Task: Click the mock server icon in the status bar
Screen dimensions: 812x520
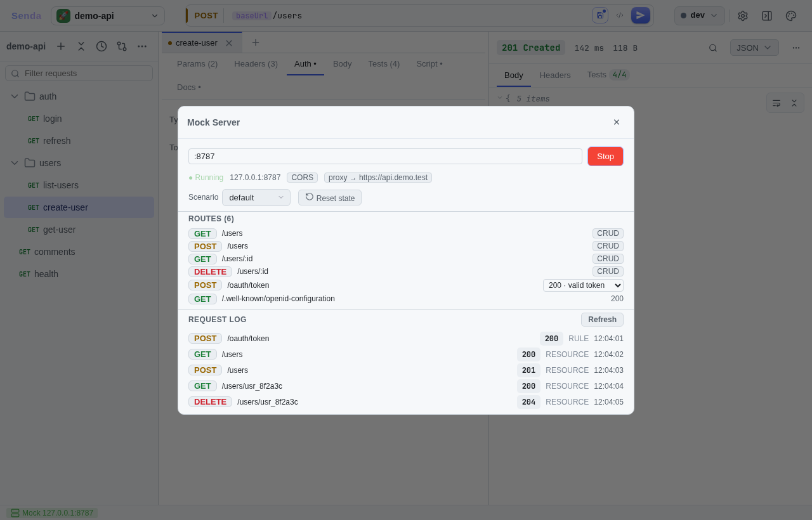Action: click(15, 513)
